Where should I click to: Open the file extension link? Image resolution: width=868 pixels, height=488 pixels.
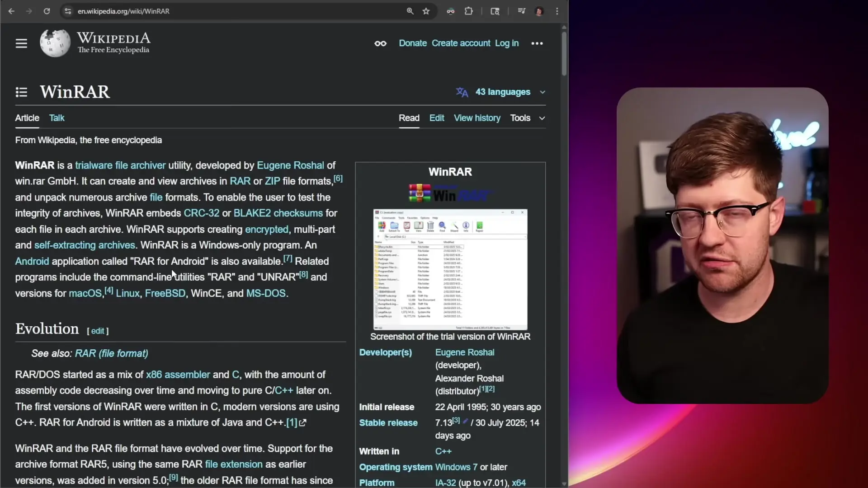click(234, 465)
